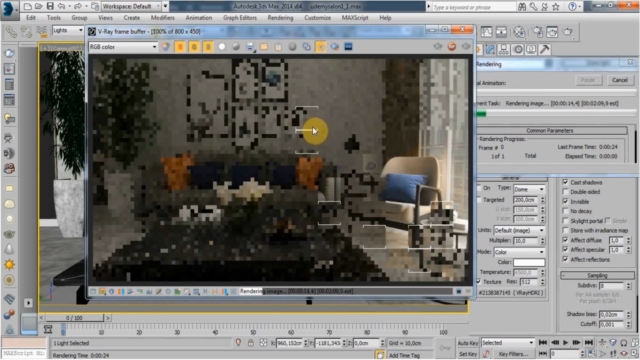Screen dimensions: 640x360
Task: Duplicate to Max frame buffer icon
Action: point(307,47)
